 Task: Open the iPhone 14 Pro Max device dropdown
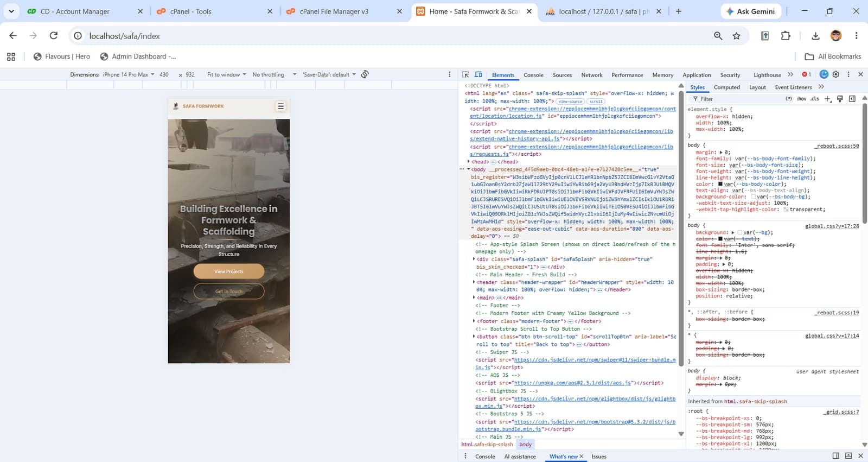point(129,74)
